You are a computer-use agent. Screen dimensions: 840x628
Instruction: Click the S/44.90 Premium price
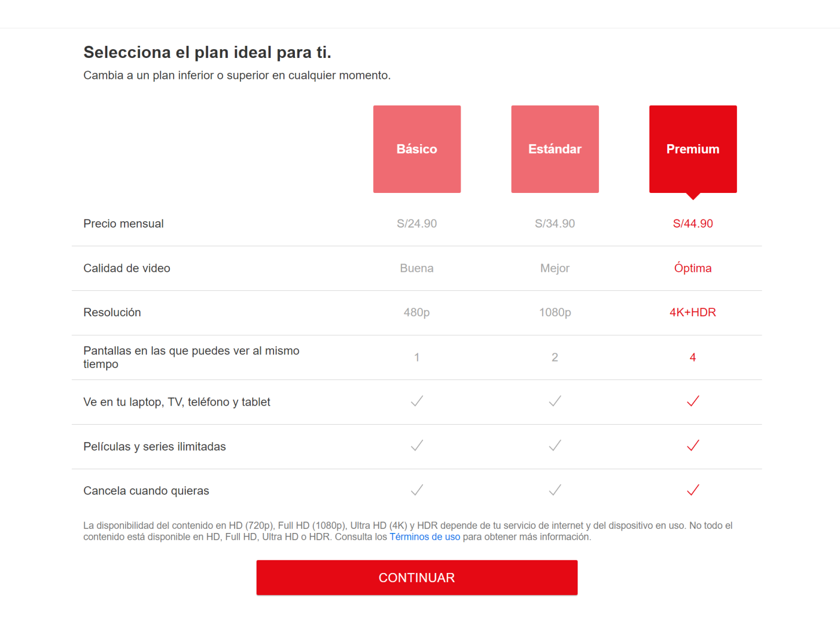point(693,224)
